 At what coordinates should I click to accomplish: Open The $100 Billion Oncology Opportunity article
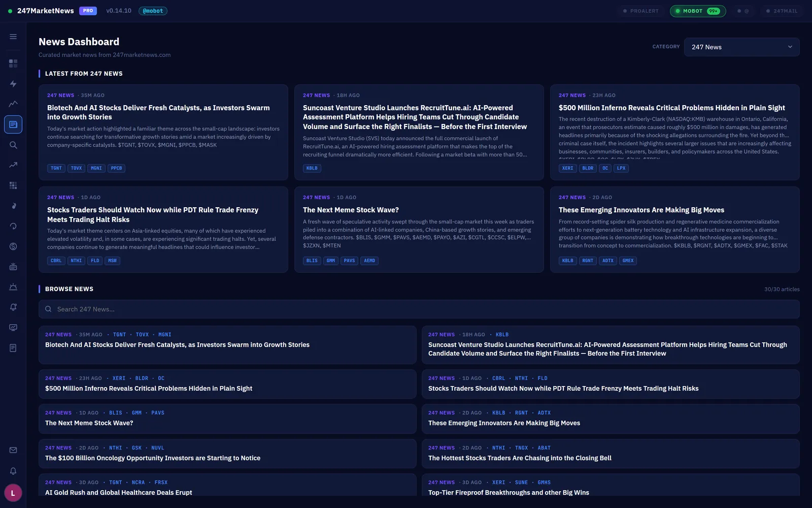click(x=227, y=454)
